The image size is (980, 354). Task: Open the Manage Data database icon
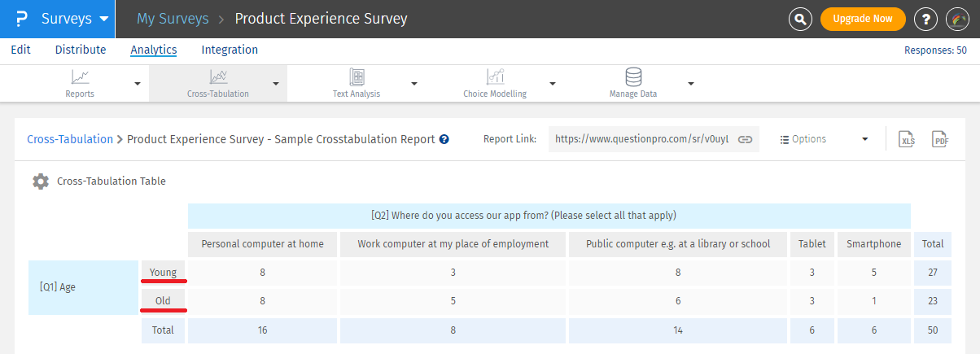point(632,77)
